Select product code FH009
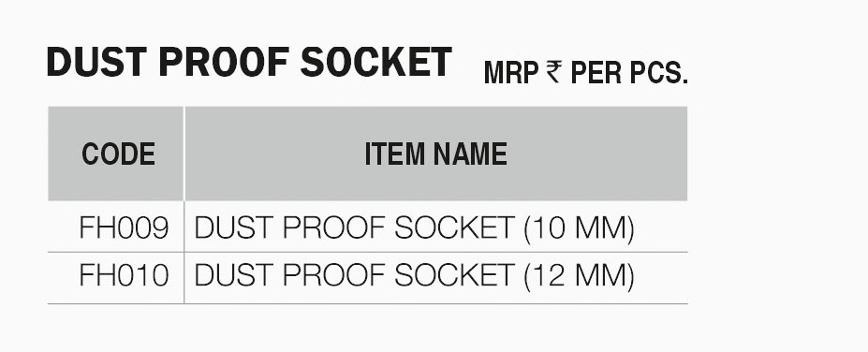 coord(124,228)
